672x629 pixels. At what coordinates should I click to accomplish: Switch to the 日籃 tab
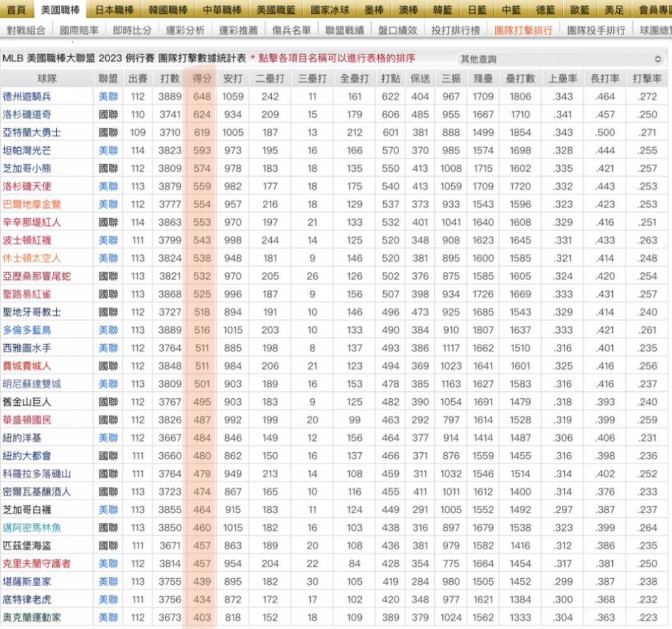click(477, 9)
